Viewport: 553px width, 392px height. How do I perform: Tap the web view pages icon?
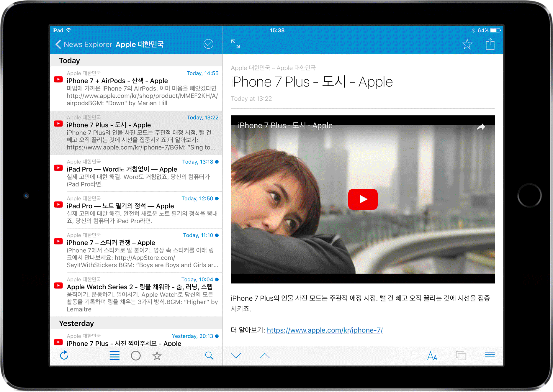(x=461, y=356)
